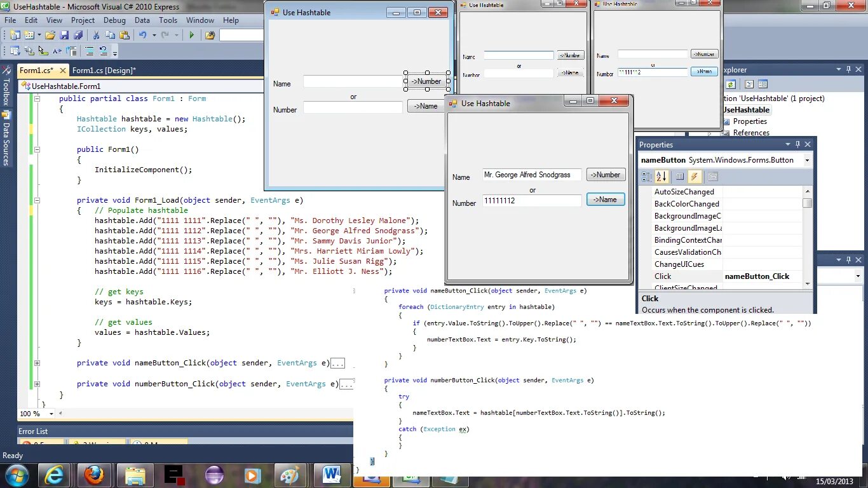868x488 pixels.
Task: Collapse the Form1_Load method outline
Action: tap(37, 200)
